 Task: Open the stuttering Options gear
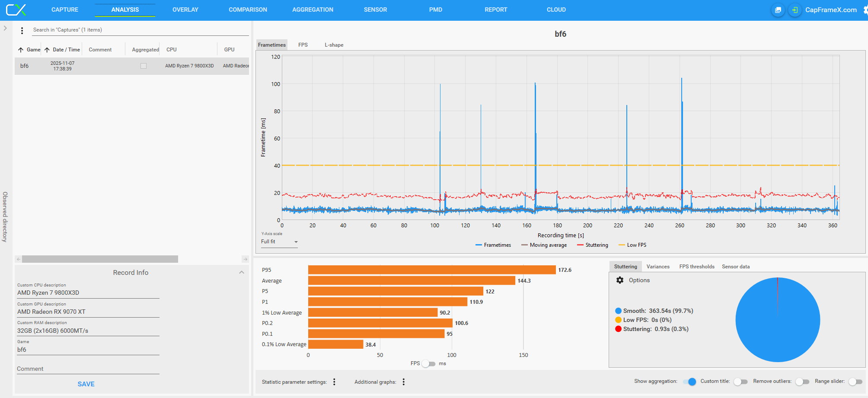click(620, 280)
